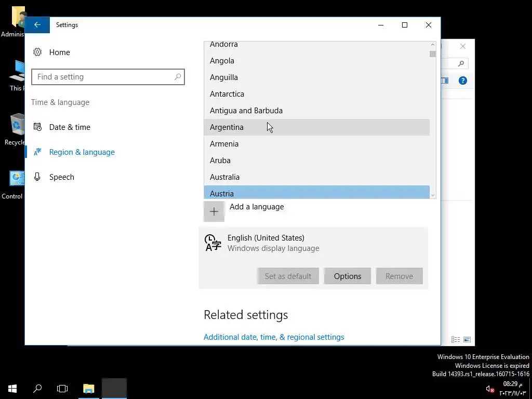Click the Settings taskbar button
The height and width of the screenshot is (399, 532).
tap(114, 389)
